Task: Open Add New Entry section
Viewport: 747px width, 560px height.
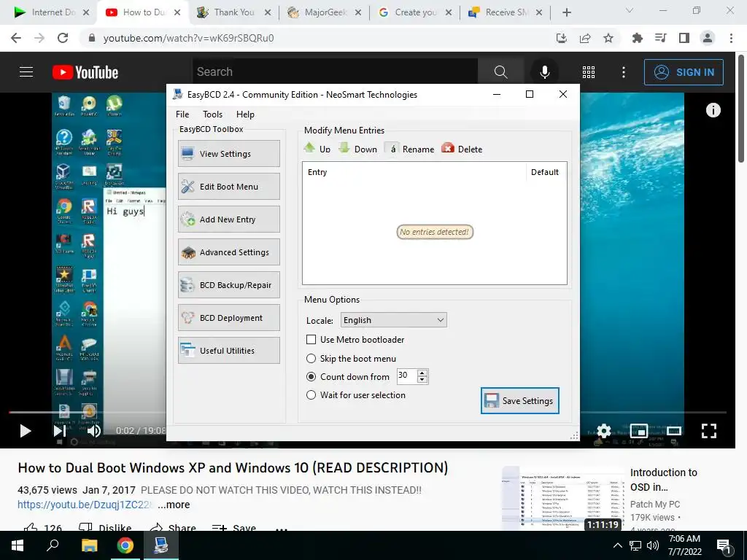Action: 228,219
